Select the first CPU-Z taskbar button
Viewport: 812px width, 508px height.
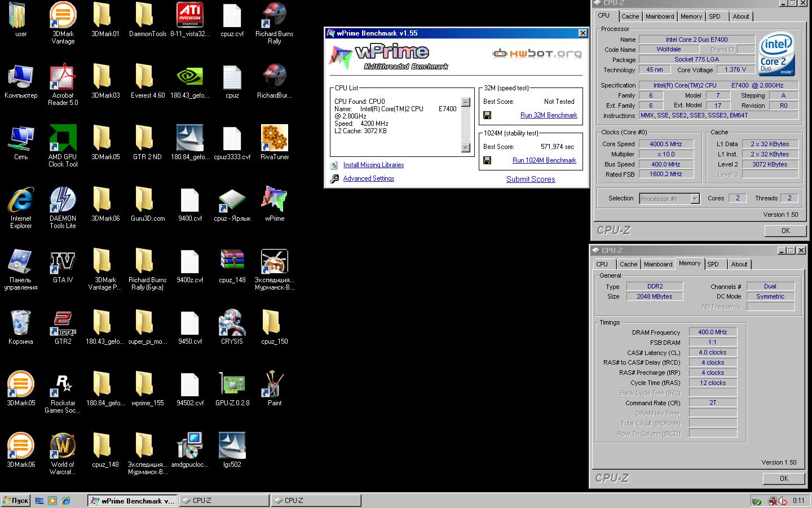tap(224, 501)
